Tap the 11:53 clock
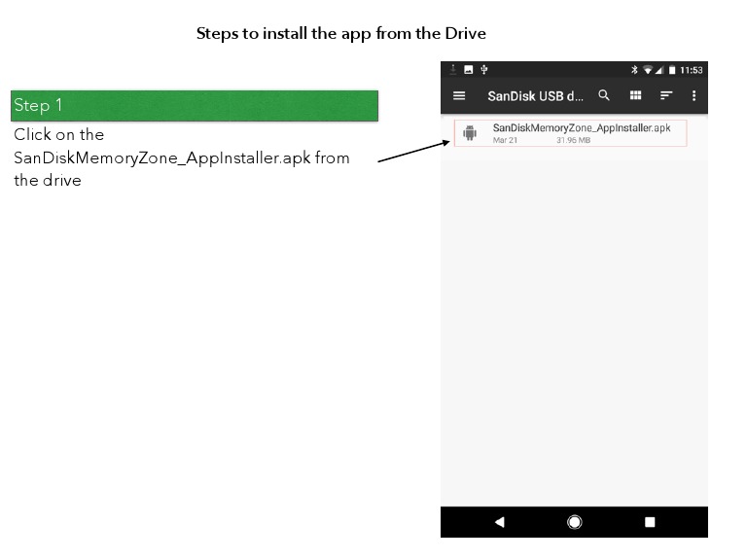 tap(692, 70)
